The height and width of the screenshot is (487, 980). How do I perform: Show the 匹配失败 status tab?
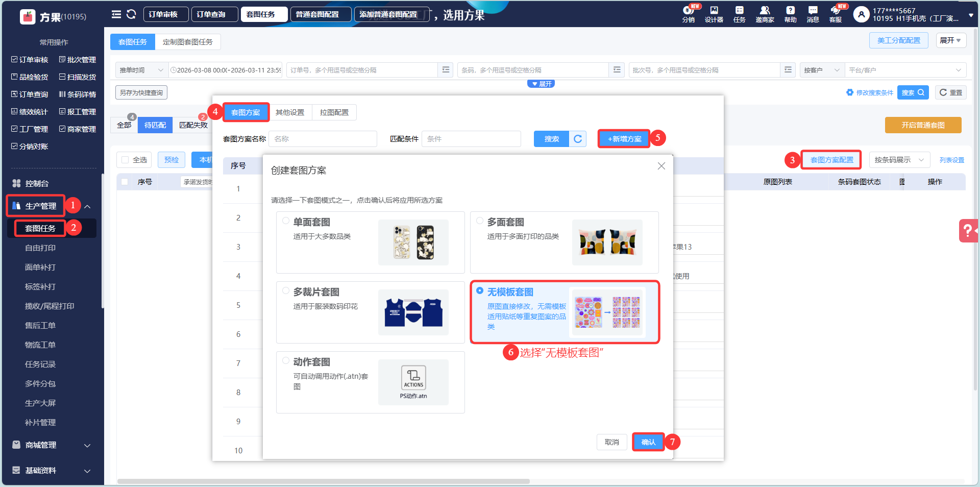(x=193, y=125)
